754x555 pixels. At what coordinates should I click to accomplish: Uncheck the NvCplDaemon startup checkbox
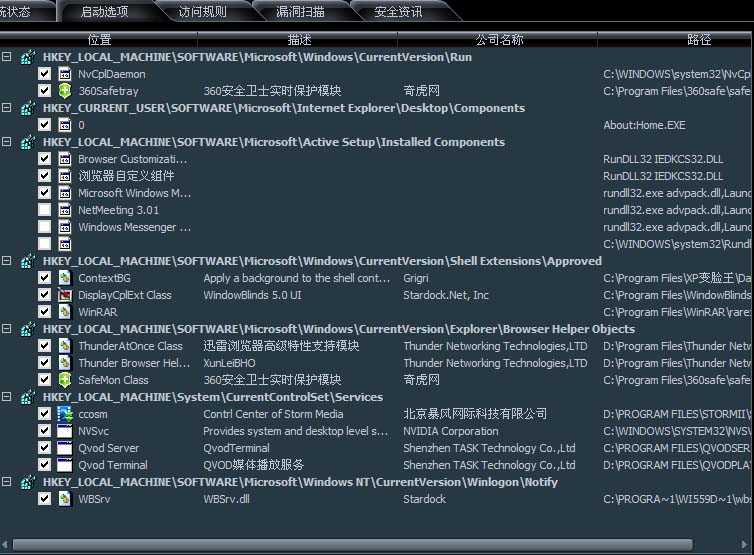tap(44, 74)
